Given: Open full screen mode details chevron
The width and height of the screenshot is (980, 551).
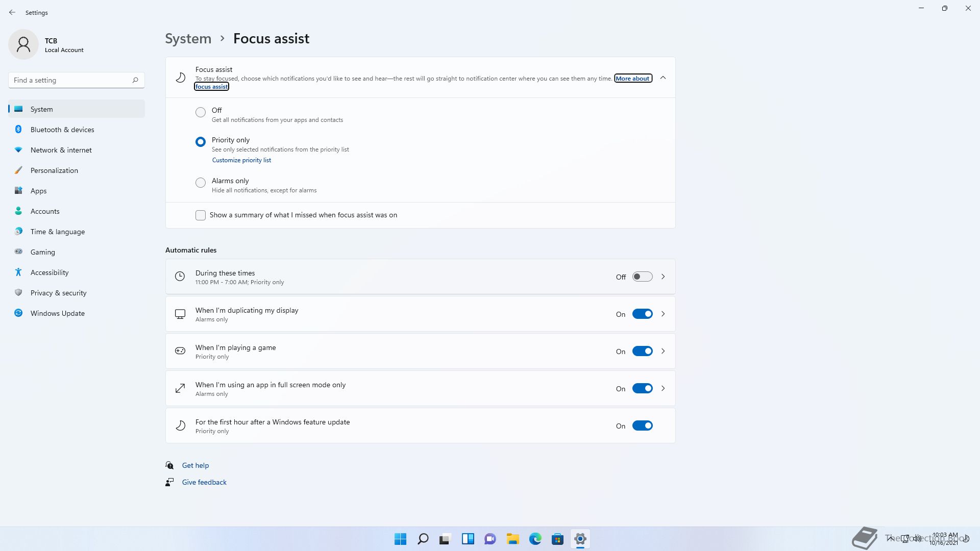Looking at the screenshot, I should 663,388.
